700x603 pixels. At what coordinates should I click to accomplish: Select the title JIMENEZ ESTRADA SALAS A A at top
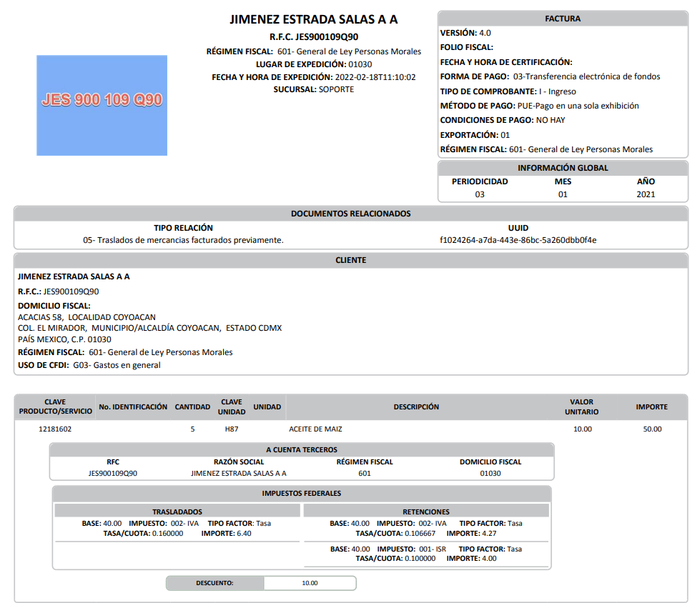click(313, 19)
